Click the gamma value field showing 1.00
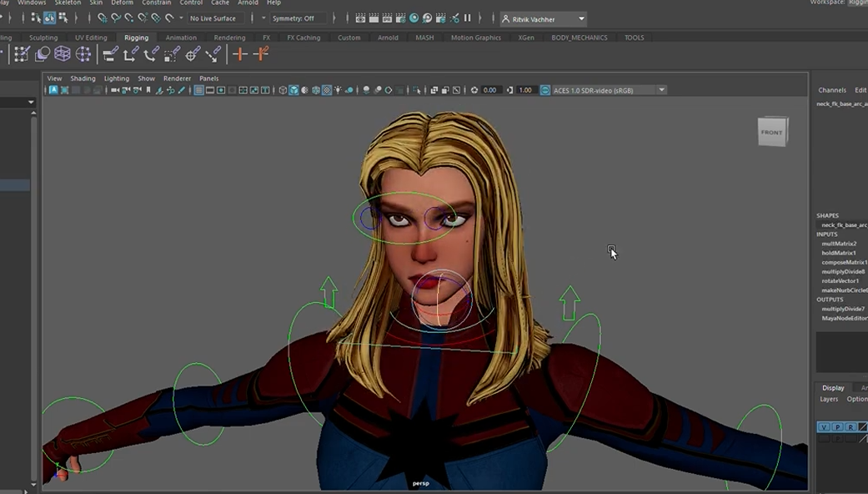 coord(526,90)
